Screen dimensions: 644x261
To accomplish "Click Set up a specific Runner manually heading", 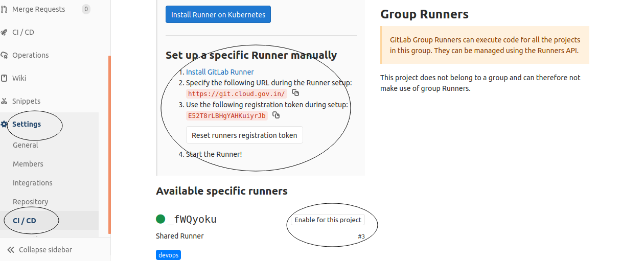I will (251, 55).
